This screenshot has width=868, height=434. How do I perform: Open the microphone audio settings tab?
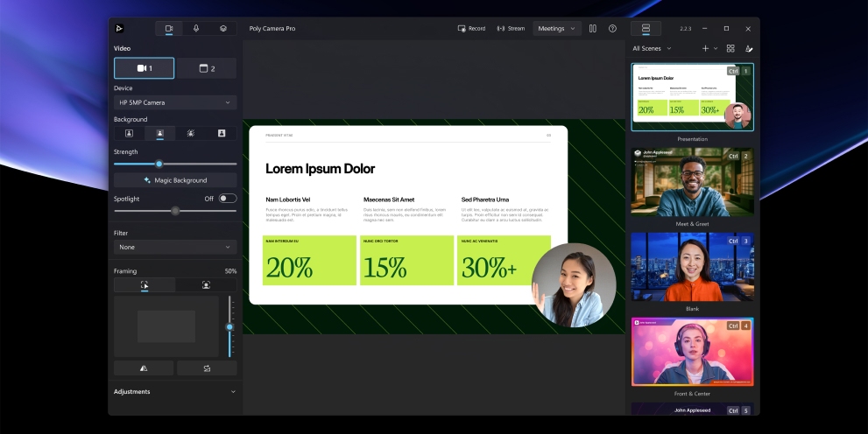[x=196, y=28]
